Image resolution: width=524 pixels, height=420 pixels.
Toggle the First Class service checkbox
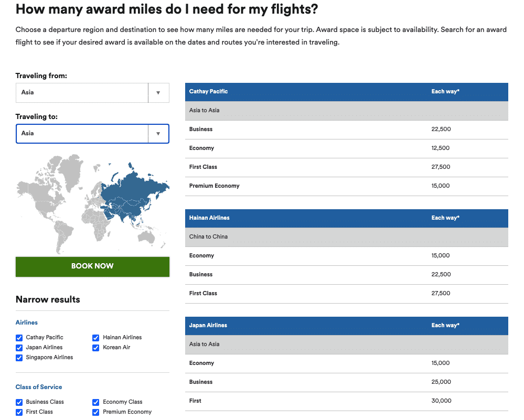tap(19, 412)
